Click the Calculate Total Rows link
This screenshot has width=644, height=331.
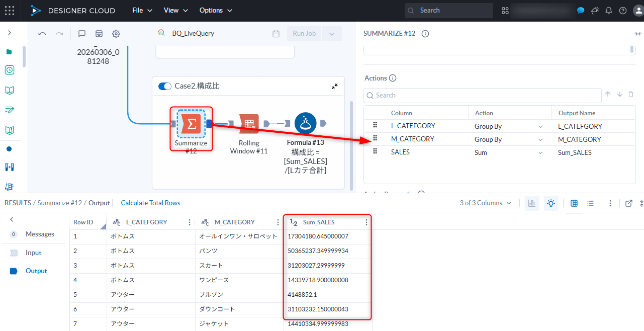(x=150, y=203)
